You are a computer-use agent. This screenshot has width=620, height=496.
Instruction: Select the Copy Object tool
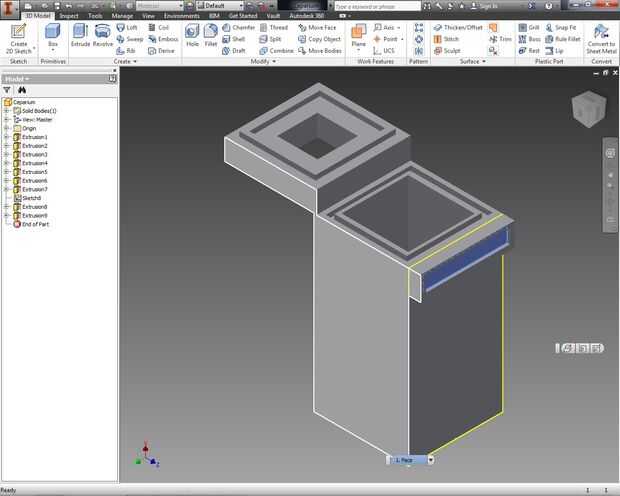319,39
